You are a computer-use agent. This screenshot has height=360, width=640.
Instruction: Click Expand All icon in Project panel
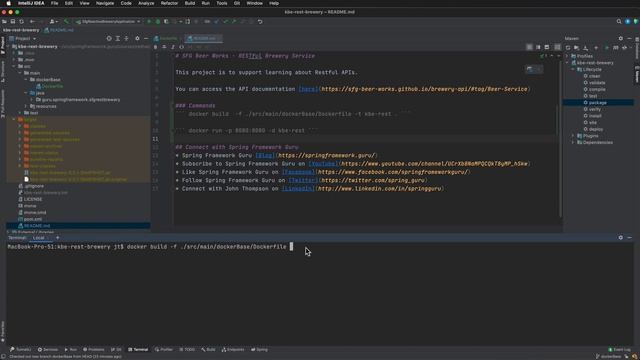(x=118, y=38)
